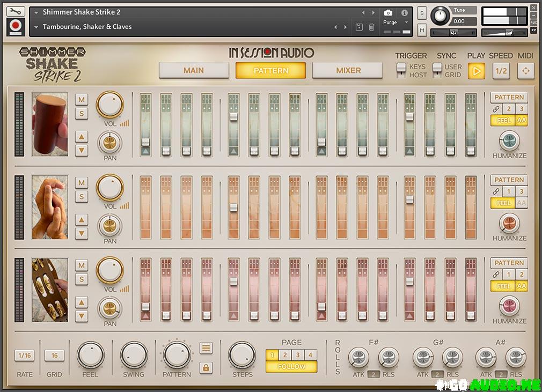This screenshot has height=392, width=542.
Task: Click the shaker HUMANIZE knob
Action: tap(509, 223)
